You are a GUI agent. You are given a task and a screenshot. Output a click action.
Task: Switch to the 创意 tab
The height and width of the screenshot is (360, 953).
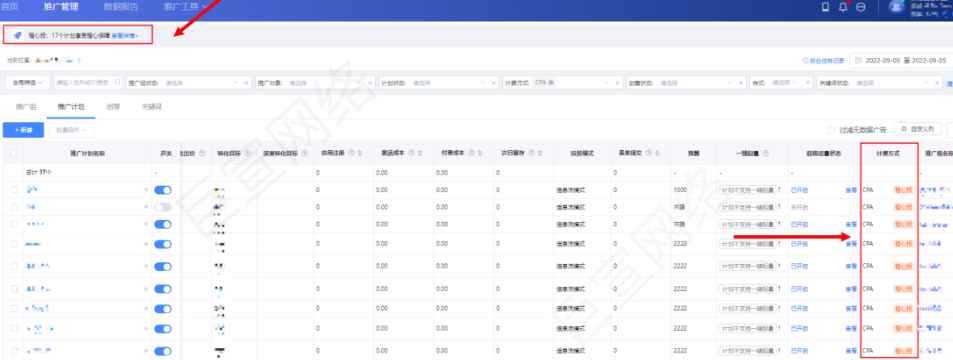113,106
